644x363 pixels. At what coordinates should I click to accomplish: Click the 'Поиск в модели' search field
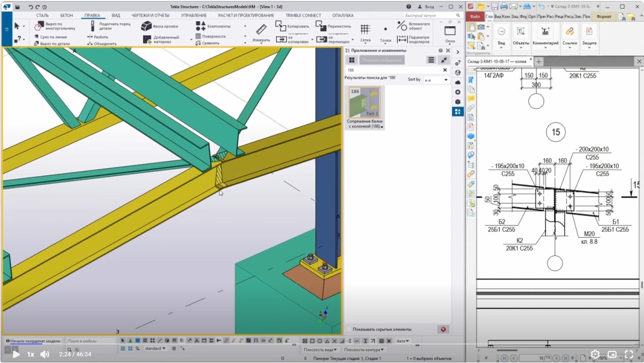click(x=91, y=341)
